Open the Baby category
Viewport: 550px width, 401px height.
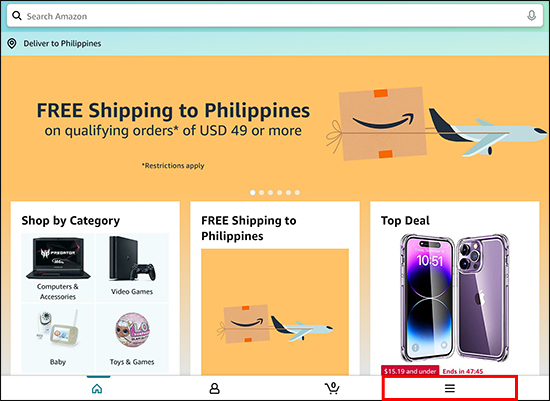tap(58, 337)
